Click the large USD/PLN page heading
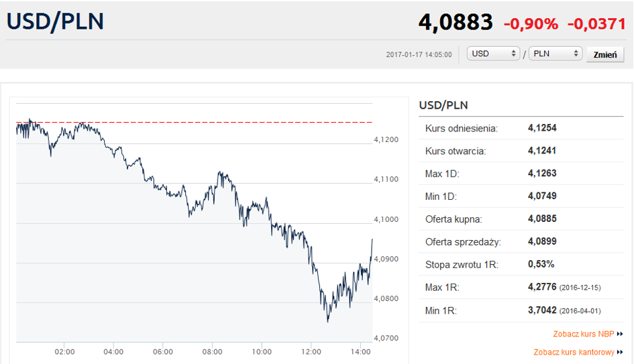This screenshot has width=634, height=364. 55,21
